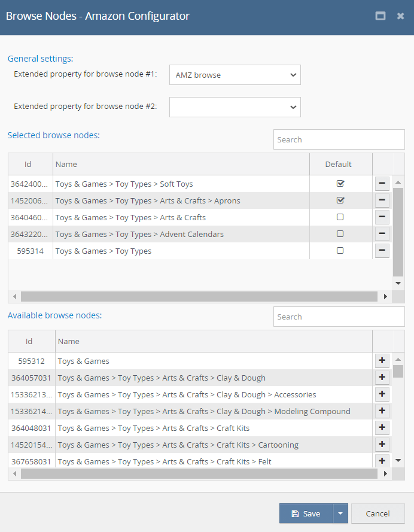Uncheck Default for Soft Toys
This screenshot has height=532, width=414.
pyautogui.click(x=340, y=184)
